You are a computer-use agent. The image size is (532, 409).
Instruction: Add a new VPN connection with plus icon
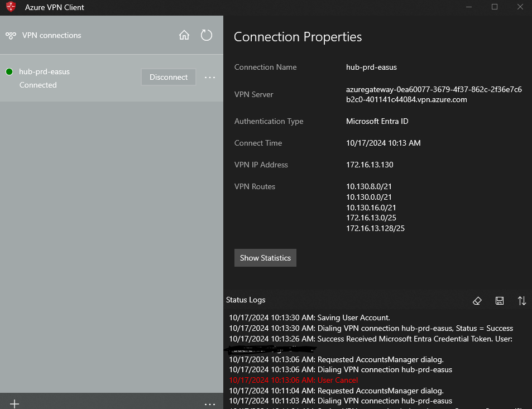pos(14,403)
